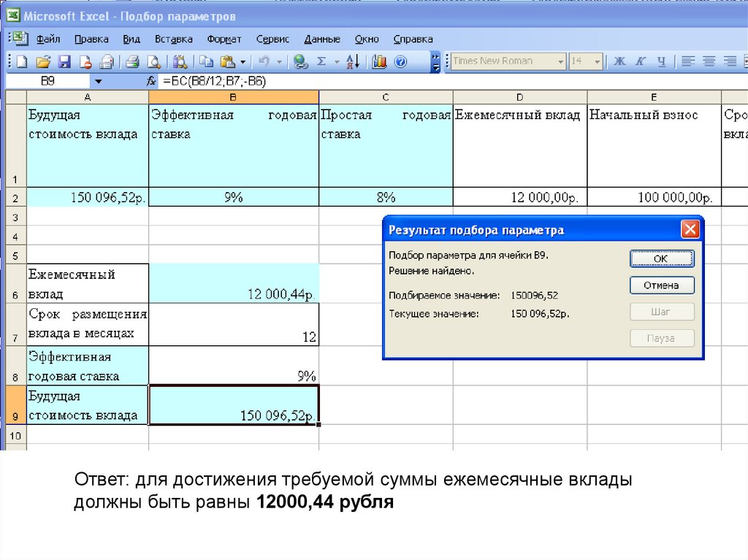Open Print Preview from the toolbar
Viewport: 748px width, 560px height.
click(x=153, y=62)
